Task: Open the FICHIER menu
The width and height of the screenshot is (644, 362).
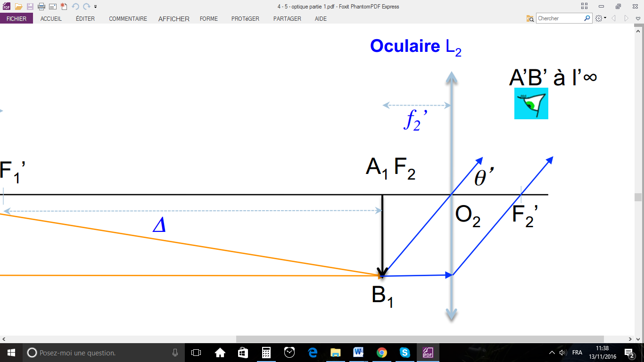Action: (17, 19)
